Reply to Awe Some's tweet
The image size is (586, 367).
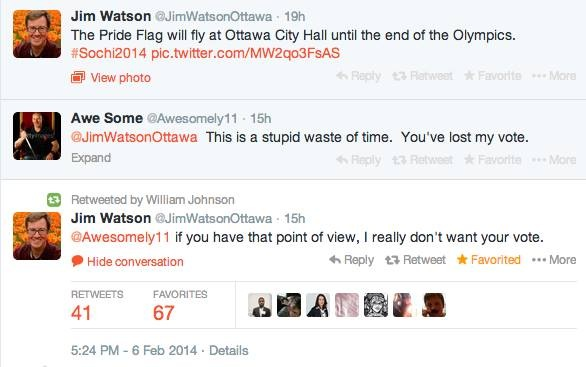pyautogui.click(x=358, y=160)
